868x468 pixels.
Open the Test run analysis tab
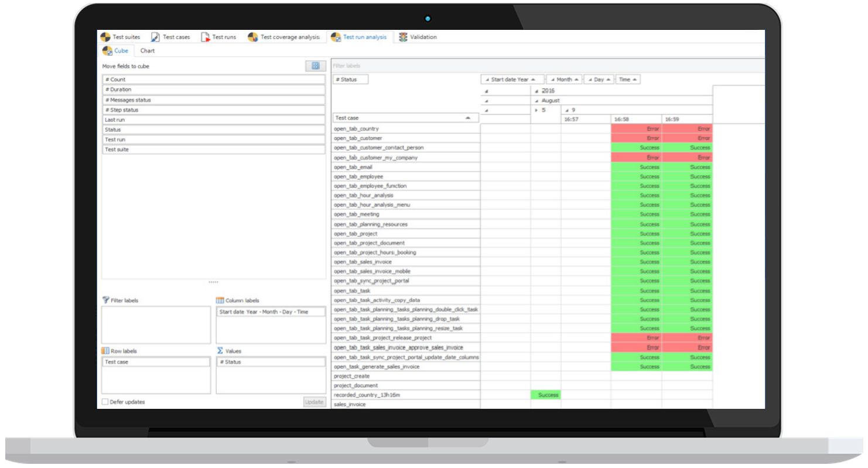pyautogui.click(x=359, y=37)
